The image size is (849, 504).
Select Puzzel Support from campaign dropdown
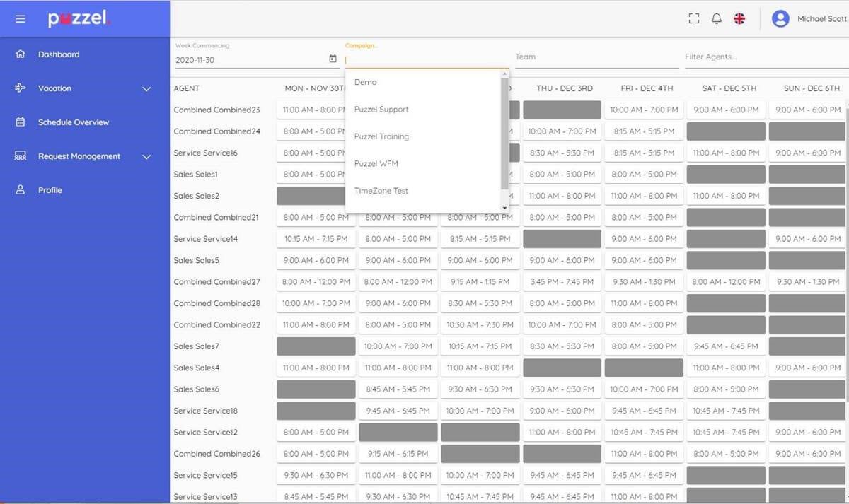(381, 110)
